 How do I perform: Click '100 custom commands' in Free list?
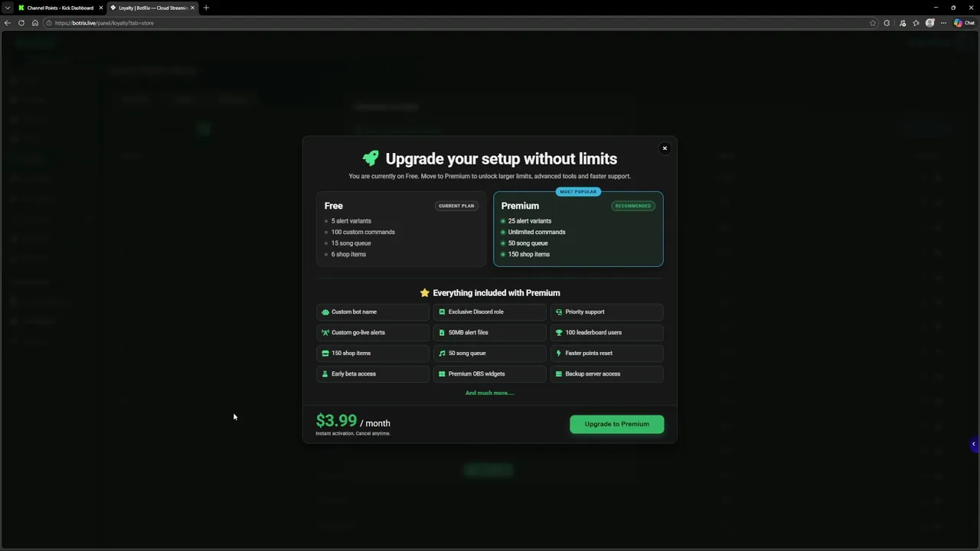point(363,232)
